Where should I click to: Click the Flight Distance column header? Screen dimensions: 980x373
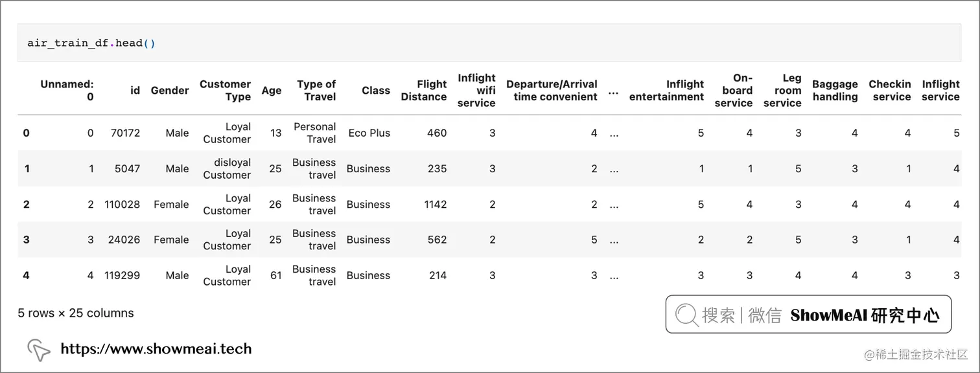424,91
